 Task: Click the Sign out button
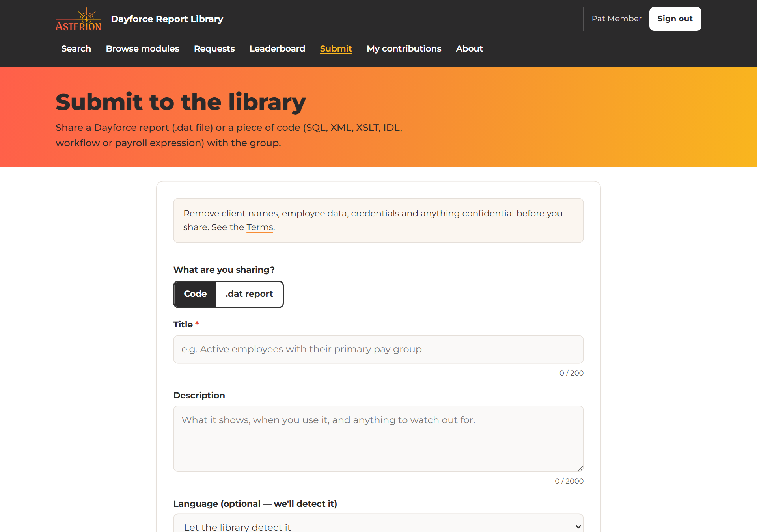(675, 19)
